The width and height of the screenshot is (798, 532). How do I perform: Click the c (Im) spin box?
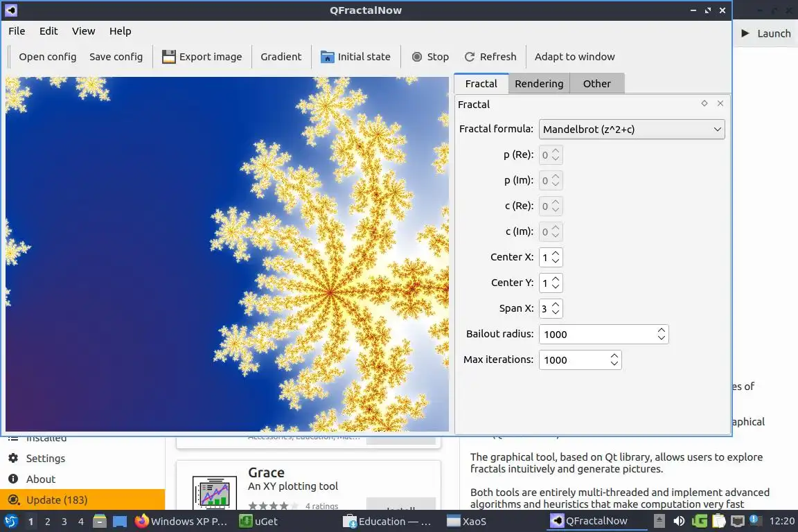point(551,231)
